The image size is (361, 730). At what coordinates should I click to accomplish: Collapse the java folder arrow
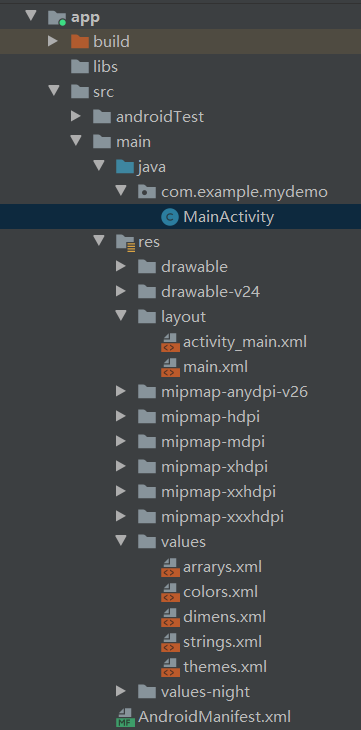pyautogui.click(x=98, y=166)
